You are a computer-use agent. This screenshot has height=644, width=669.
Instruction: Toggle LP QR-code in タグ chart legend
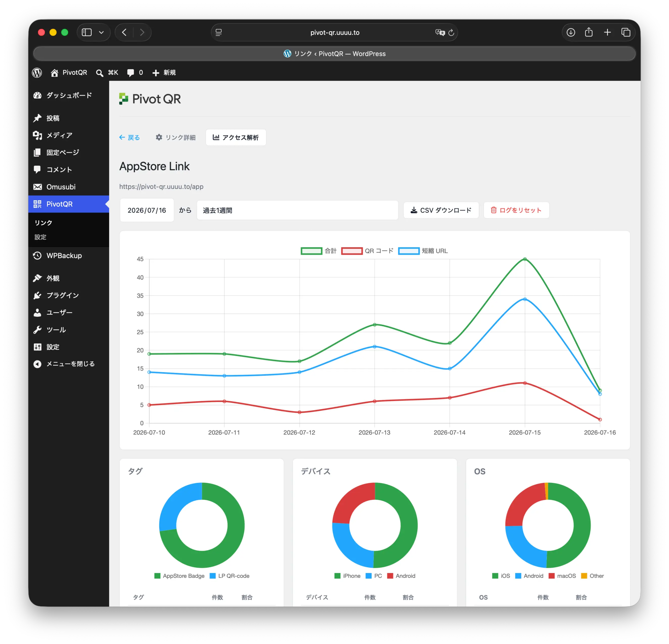[x=229, y=576]
